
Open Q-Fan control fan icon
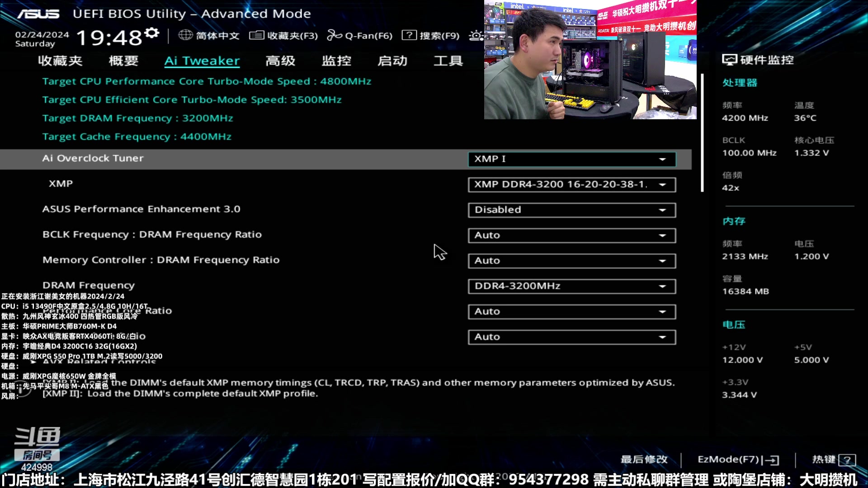[334, 35]
